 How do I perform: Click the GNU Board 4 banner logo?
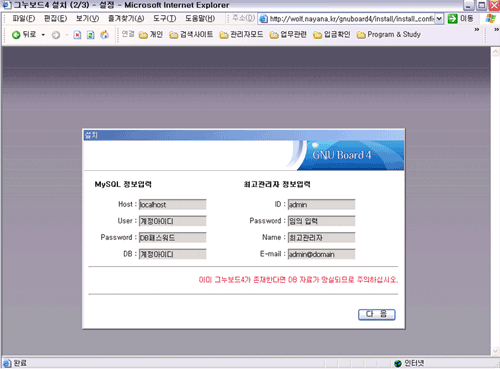pos(342,155)
